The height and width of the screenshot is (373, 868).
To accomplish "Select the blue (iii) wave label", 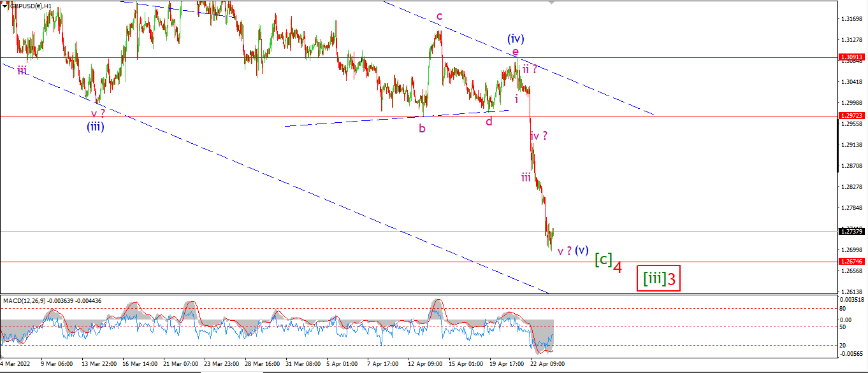I will click(x=95, y=127).
